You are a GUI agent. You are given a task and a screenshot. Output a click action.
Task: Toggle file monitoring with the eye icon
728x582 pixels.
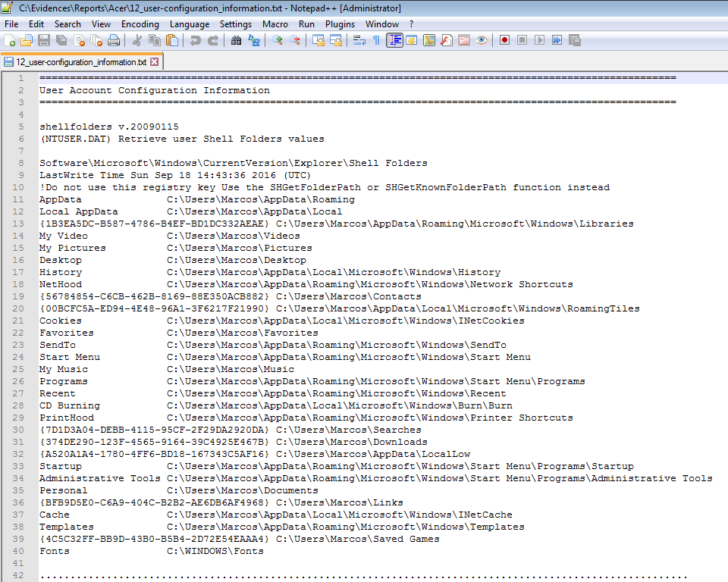[482, 40]
